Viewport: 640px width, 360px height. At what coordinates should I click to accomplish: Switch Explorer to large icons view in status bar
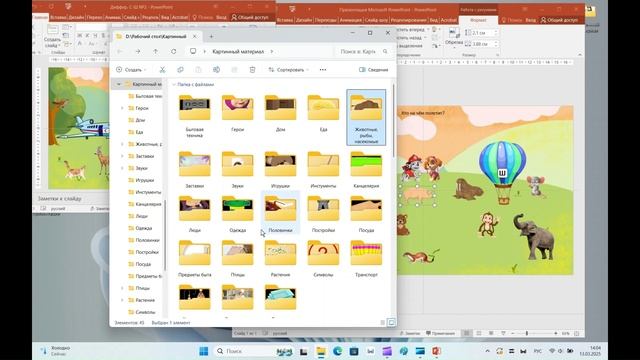(391, 322)
